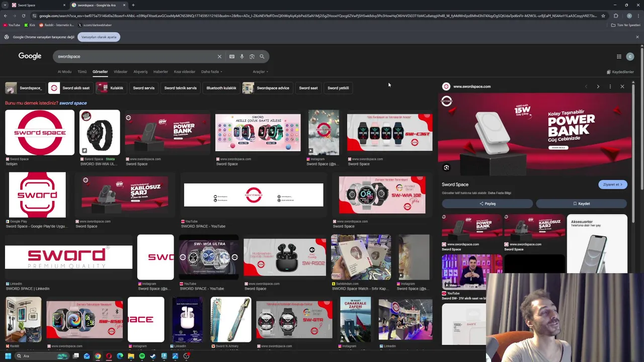Open Google Lens image search icon
The height and width of the screenshot is (362, 644).
click(x=252, y=56)
